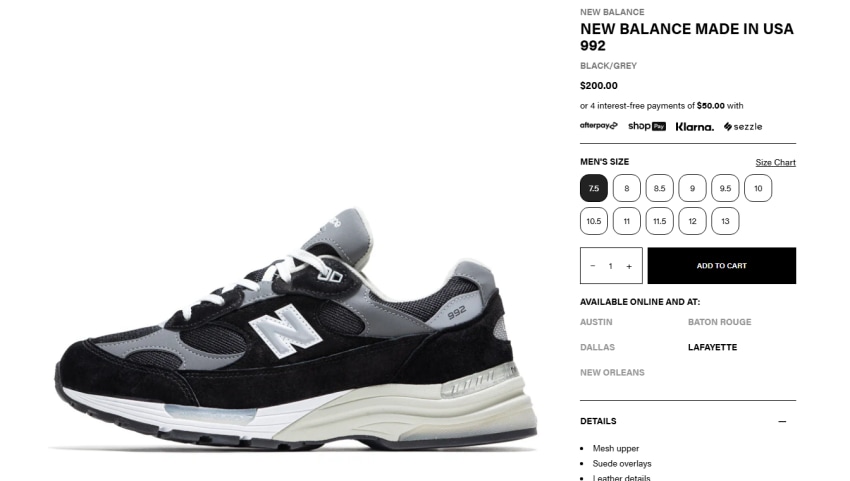Click the New Balance 992 shoe image
The width and height of the screenshot is (850, 481).
point(295,329)
